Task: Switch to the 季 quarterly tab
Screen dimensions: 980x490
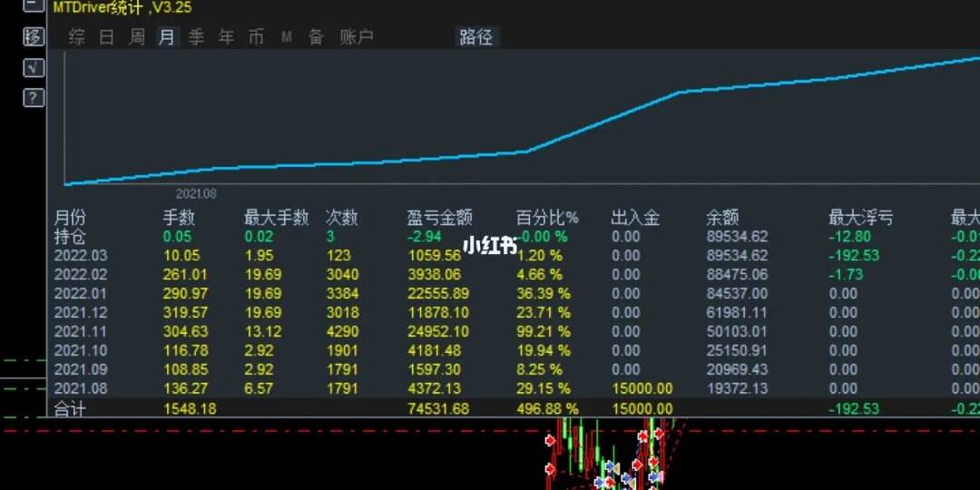Action: (196, 37)
